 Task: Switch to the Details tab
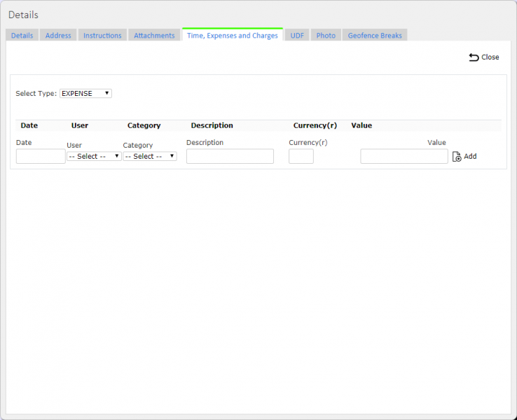coord(22,35)
